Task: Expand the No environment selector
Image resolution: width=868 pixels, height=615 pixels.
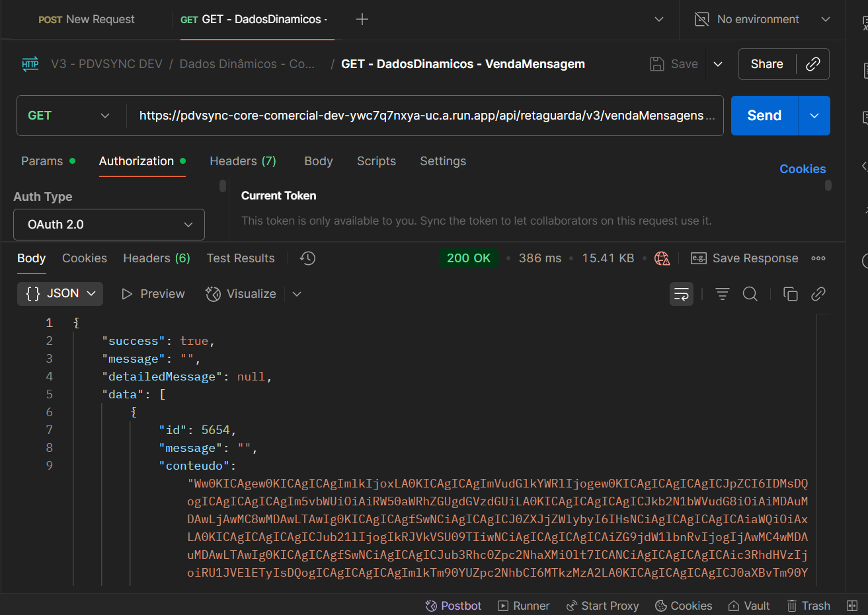Action: click(x=763, y=20)
